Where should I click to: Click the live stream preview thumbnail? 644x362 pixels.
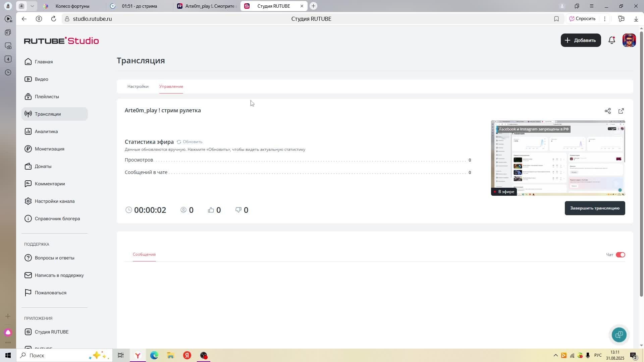(x=558, y=158)
